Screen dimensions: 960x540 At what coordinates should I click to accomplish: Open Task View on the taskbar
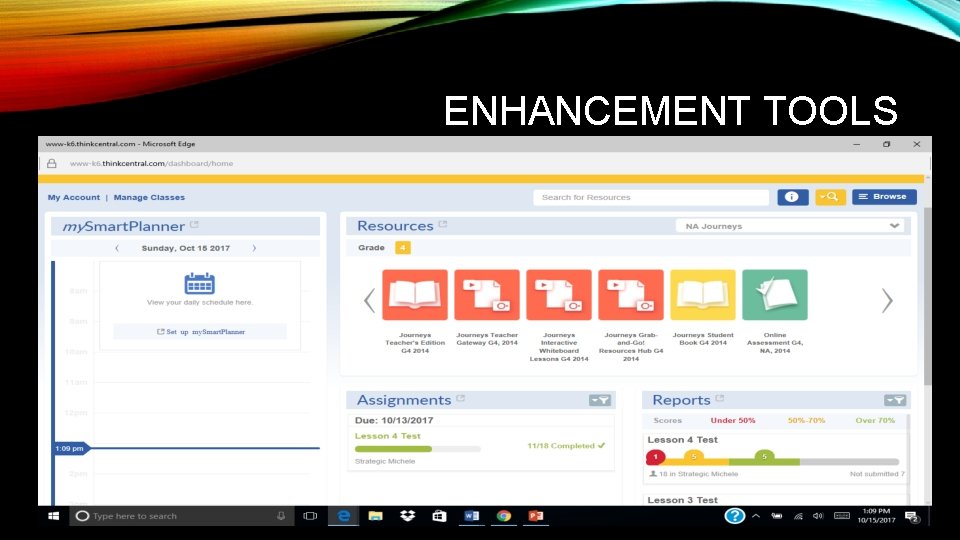[x=310, y=516]
